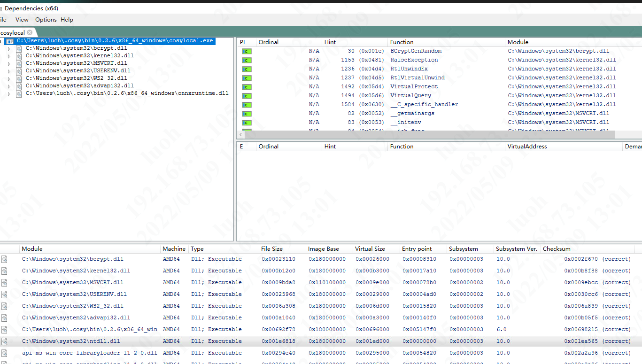Click the green import icon beside __getmainargs
642x364 pixels.
247,114
